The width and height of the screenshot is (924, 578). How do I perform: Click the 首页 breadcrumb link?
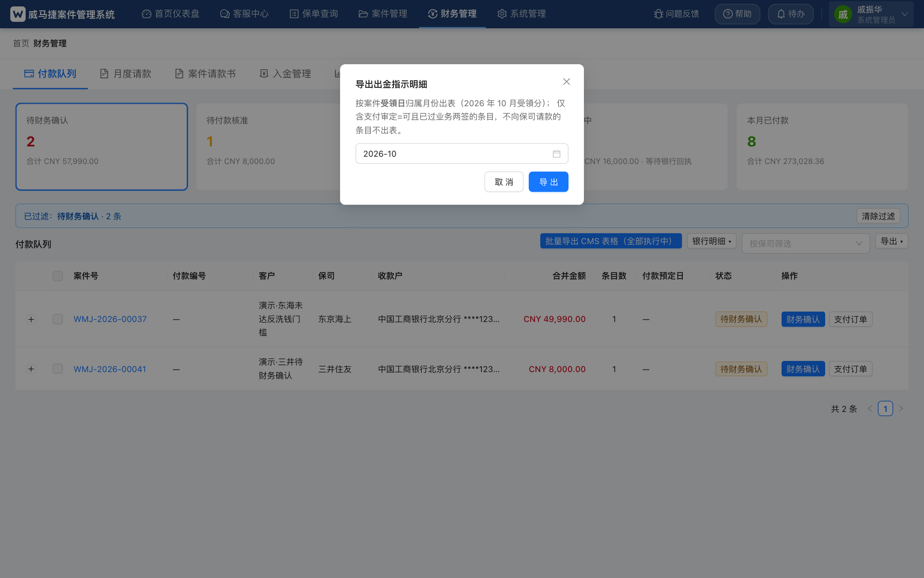[21, 43]
